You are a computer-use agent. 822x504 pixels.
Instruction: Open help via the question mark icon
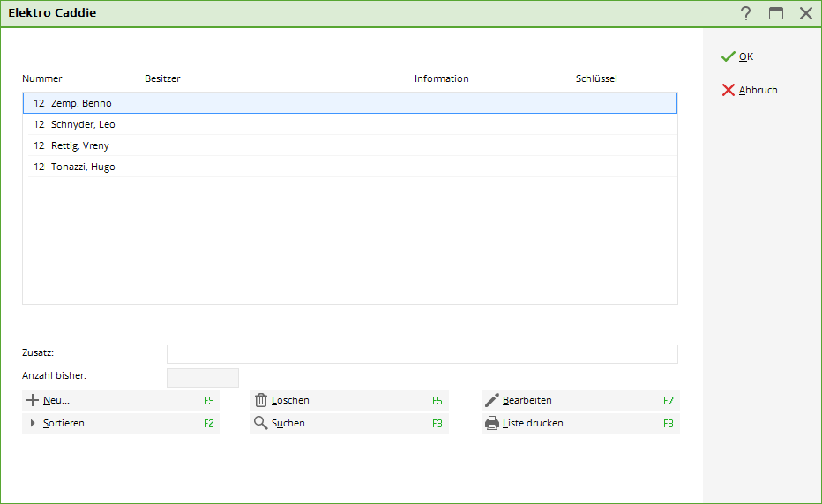point(746,13)
